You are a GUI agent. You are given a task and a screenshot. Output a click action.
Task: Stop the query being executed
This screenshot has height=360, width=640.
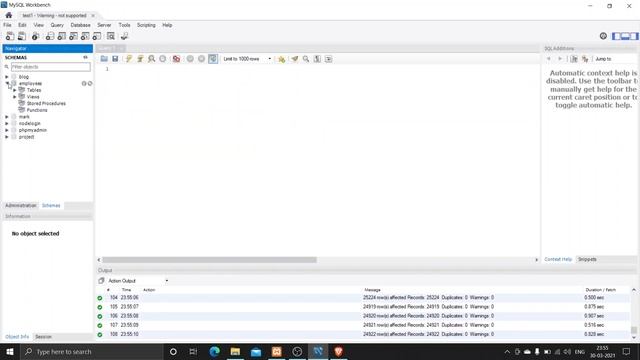pyautogui.click(x=163, y=59)
